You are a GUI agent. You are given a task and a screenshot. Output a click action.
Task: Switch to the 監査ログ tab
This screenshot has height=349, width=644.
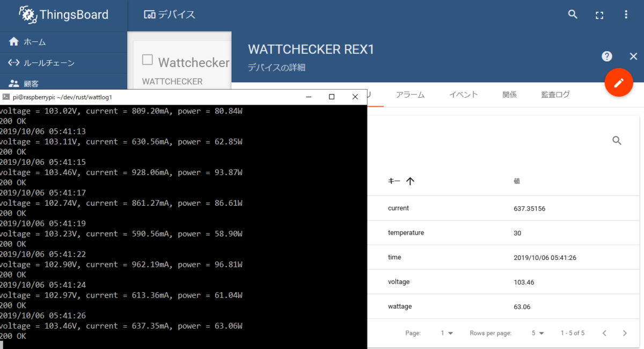coord(555,94)
